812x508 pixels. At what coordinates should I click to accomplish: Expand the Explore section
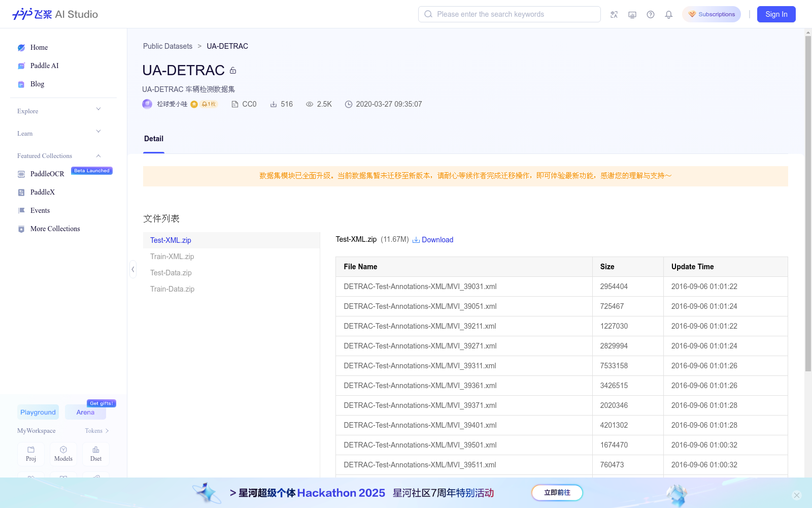click(59, 111)
